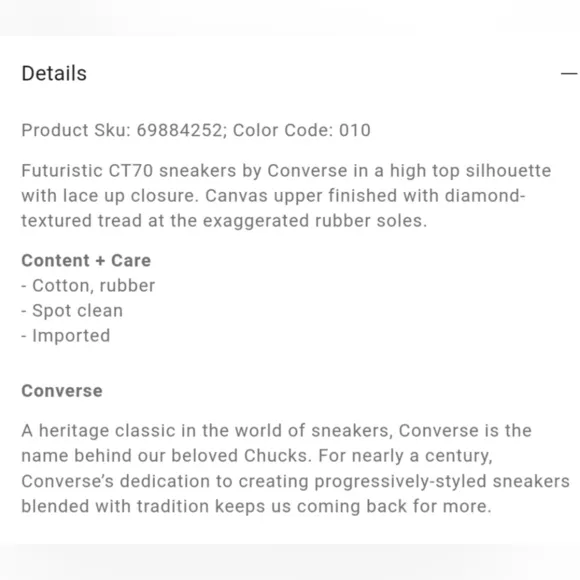Select the Cotton, rubber bullet line

(x=88, y=286)
